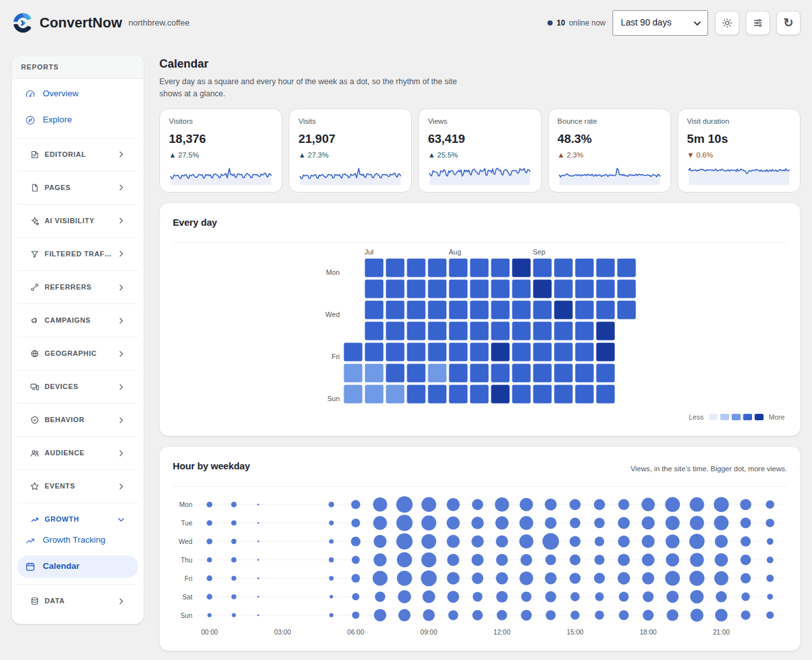
Task: Expand the Referrers section
Action: [x=78, y=288]
